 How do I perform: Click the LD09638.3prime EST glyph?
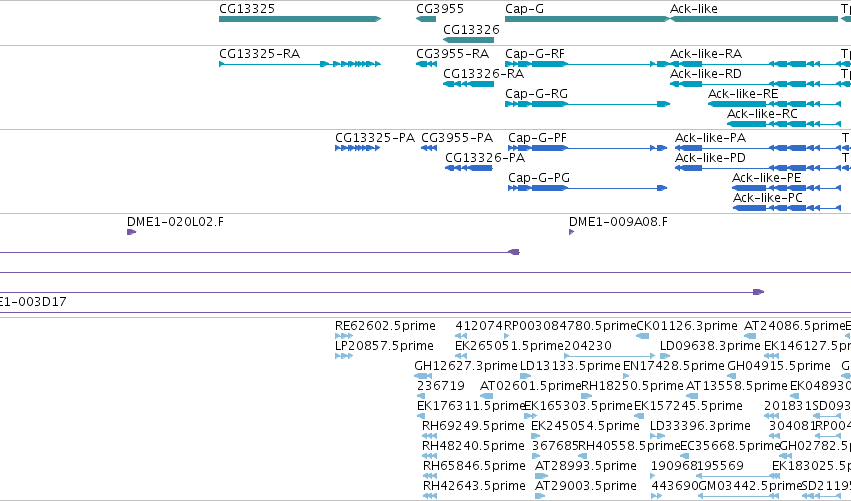665,356
